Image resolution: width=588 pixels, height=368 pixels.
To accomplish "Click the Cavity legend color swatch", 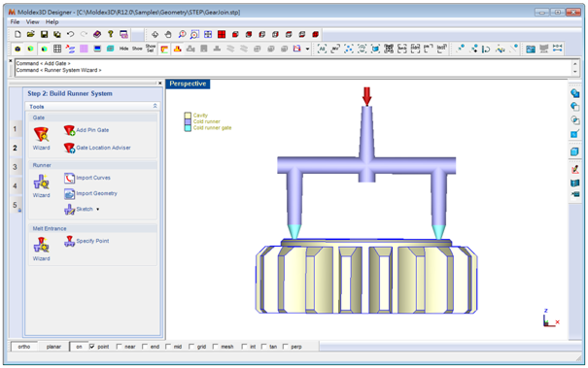I will 188,116.
